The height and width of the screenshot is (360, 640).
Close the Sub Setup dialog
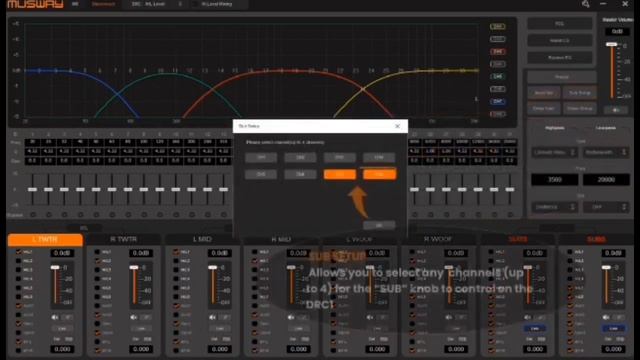[398, 126]
